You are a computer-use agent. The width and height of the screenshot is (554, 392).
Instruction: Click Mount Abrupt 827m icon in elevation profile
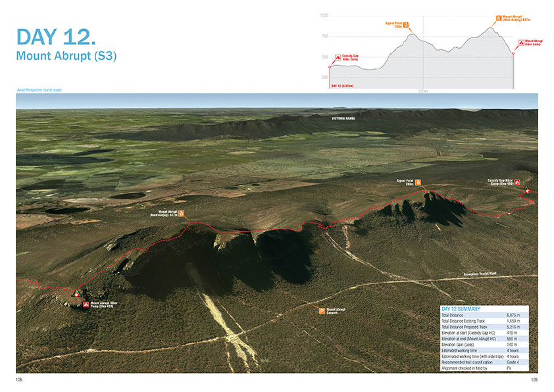(x=499, y=18)
